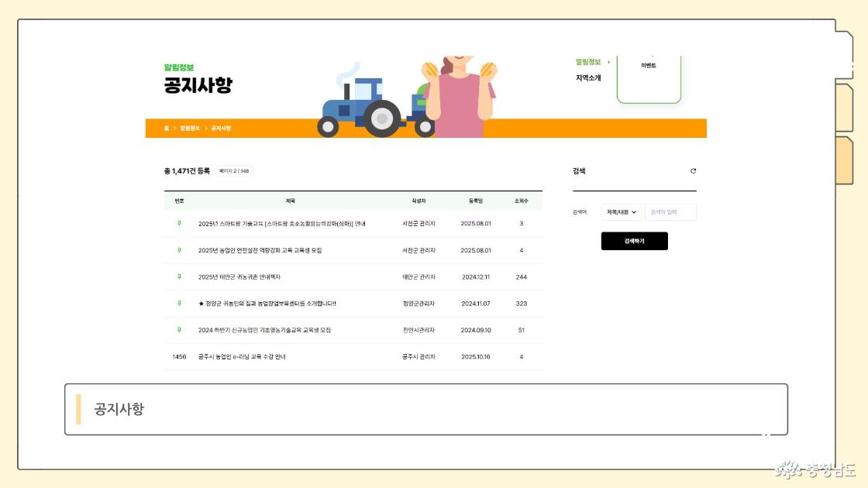Open the 공주시 농업인 e-러닝 교육 notice

coord(242,356)
